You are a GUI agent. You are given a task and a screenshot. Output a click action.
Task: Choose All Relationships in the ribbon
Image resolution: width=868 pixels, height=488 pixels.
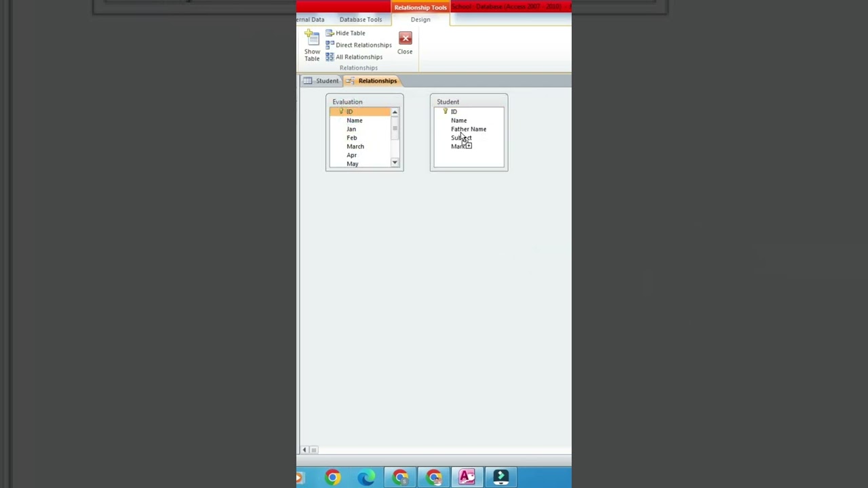pyautogui.click(x=354, y=57)
